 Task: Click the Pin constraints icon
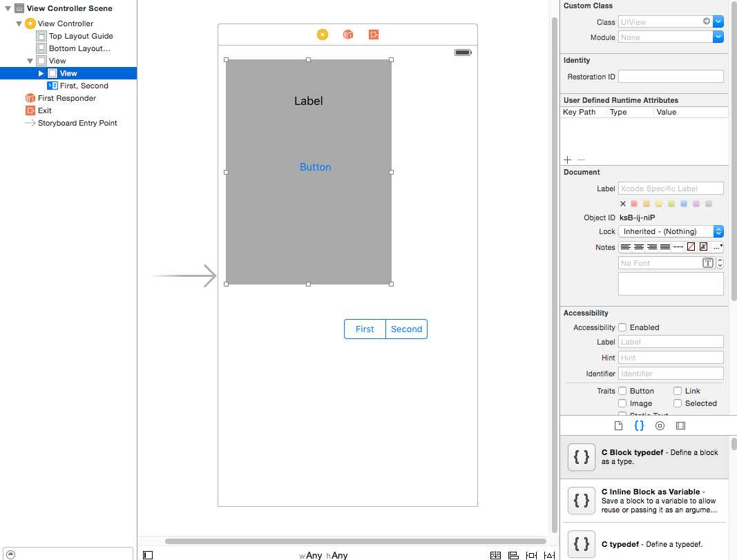pos(531,555)
